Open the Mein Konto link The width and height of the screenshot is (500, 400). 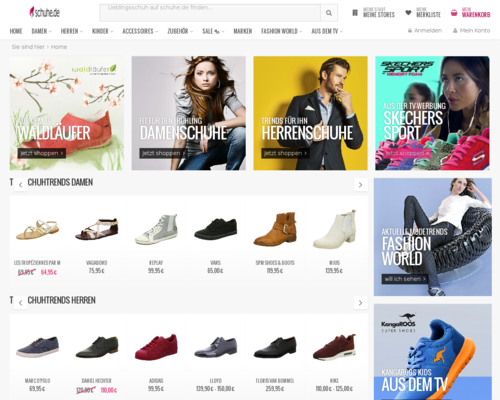click(475, 31)
